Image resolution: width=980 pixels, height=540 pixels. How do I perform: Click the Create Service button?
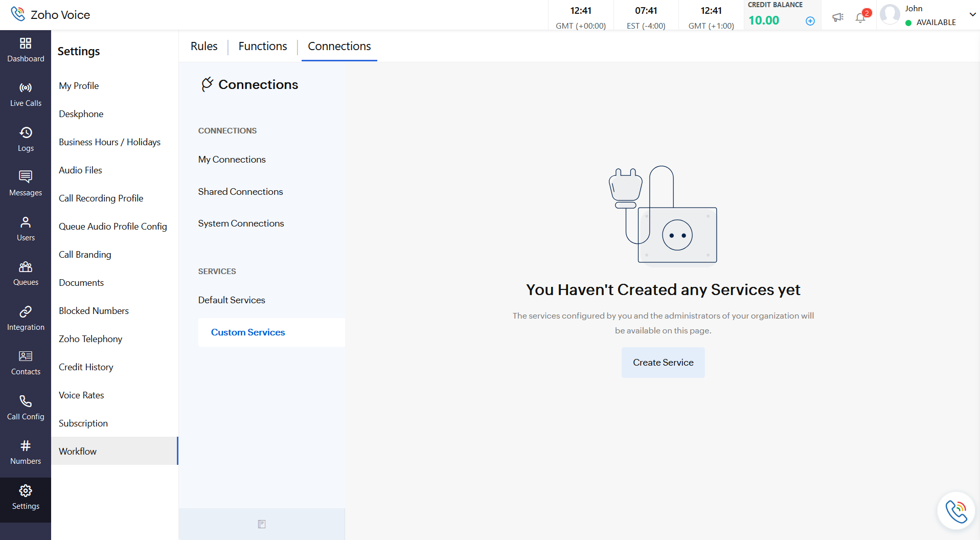coord(663,363)
